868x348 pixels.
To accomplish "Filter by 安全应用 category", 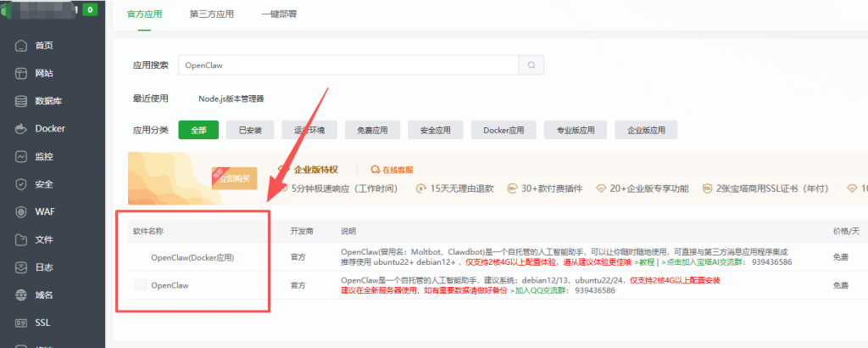I will [x=435, y=130].
